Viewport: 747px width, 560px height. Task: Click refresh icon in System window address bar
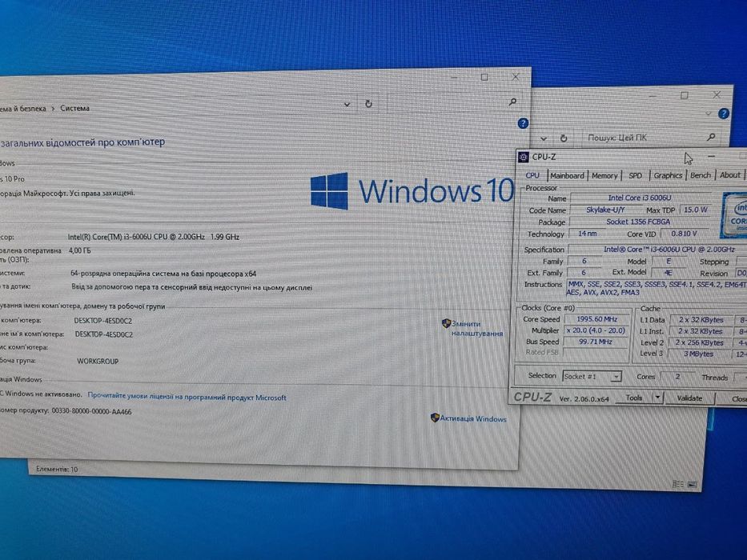[x=368, y=103]
